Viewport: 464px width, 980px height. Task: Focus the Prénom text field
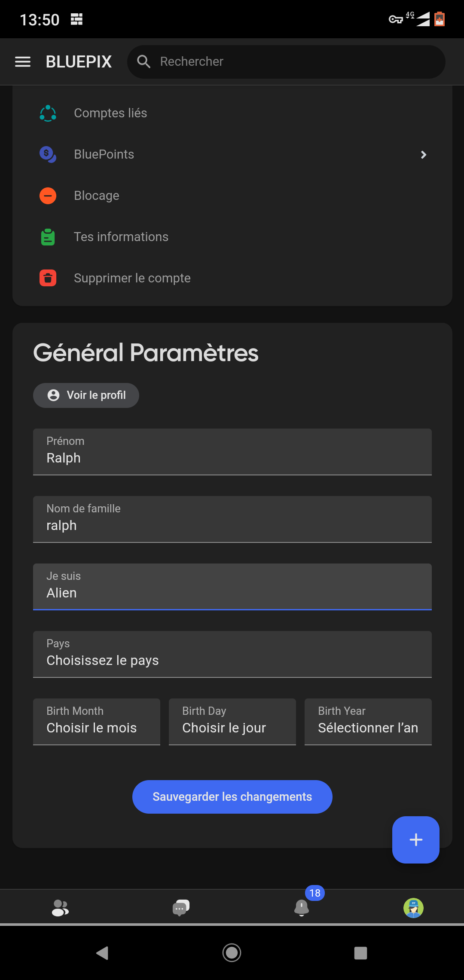coord(232,452)
